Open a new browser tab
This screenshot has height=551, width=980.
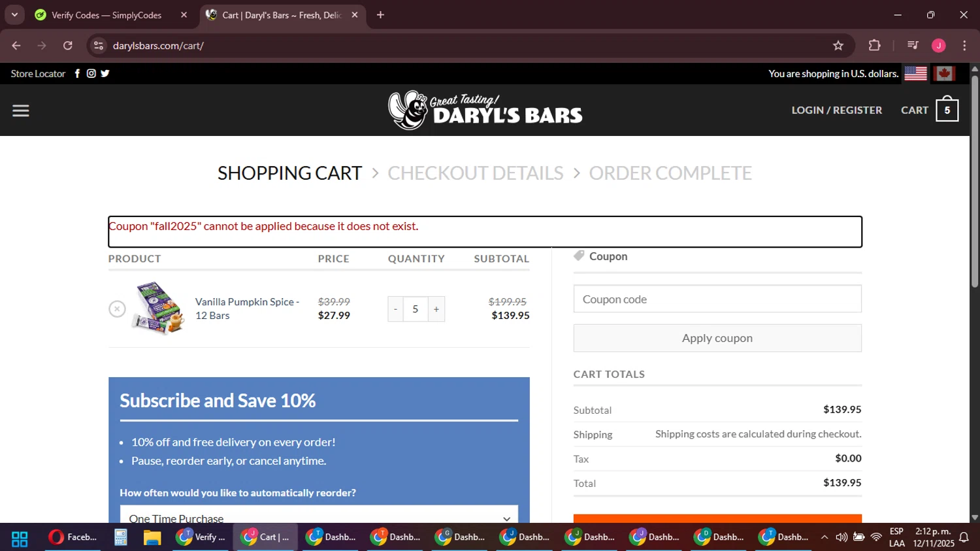(380, 14)
